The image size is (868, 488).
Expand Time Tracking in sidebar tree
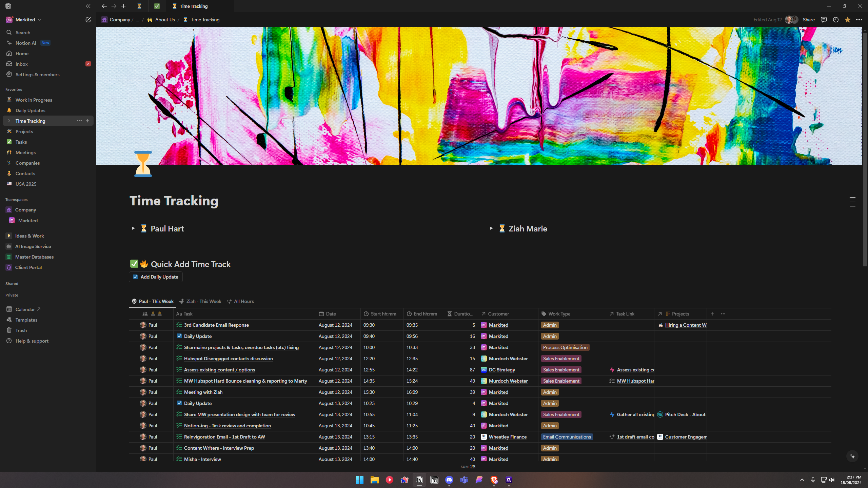[9, 121]
